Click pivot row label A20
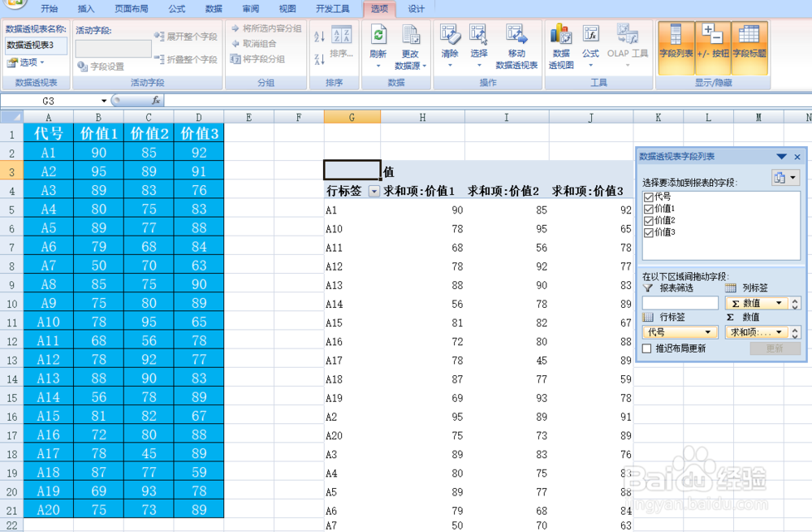The image size is (812, 532). pos(334,435)
